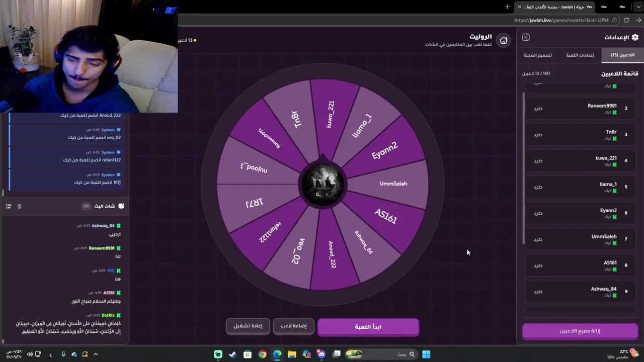Switch to the rightmost جولة browser tab

pyautogui.click(x=622, y=7)
